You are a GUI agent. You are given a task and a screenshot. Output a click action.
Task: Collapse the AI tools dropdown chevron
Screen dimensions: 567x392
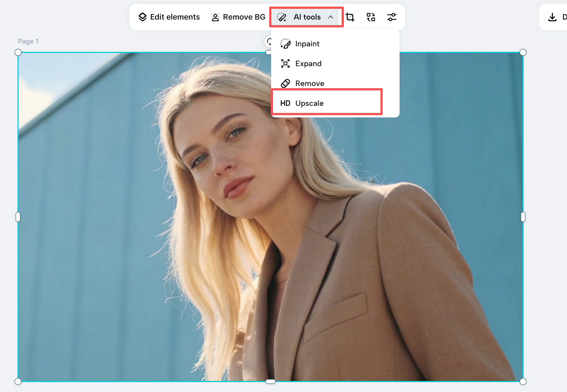331,17
